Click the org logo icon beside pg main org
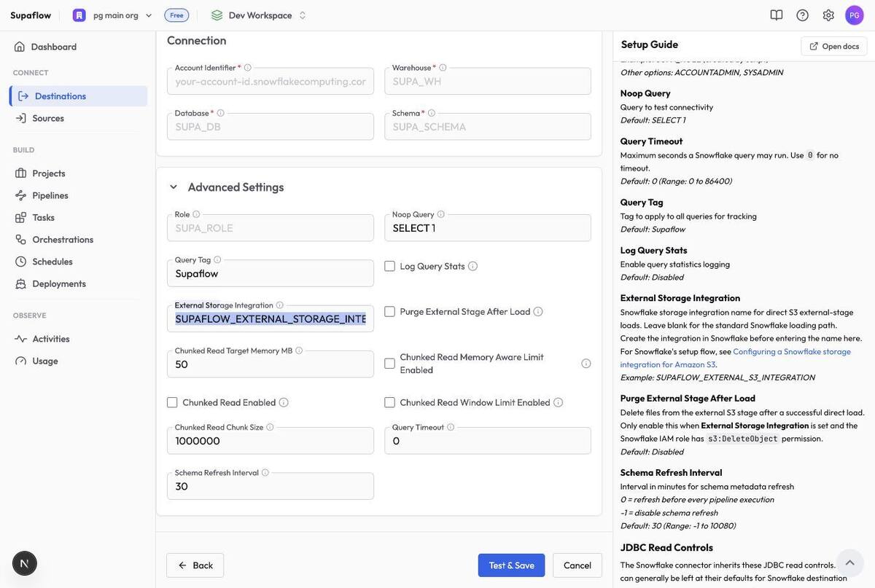This screenshot has height=588, width=875. [x=79, y=15]
